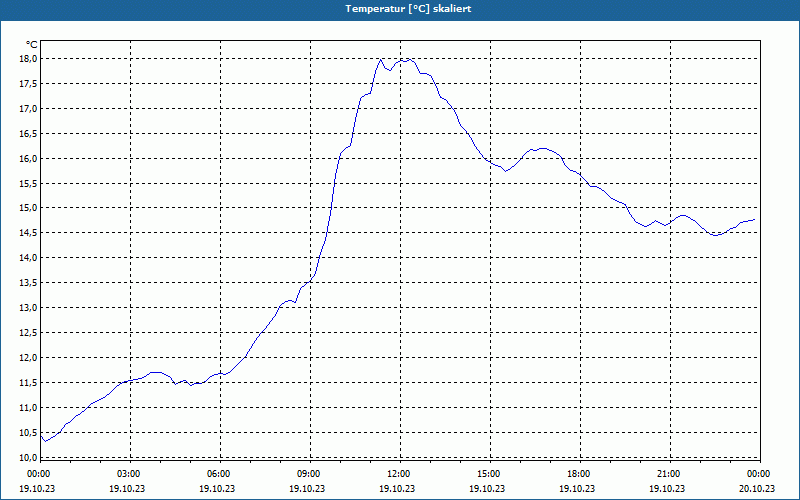Click the 15,5 y-axis value

pyautogui.click(x=28, y=184)
